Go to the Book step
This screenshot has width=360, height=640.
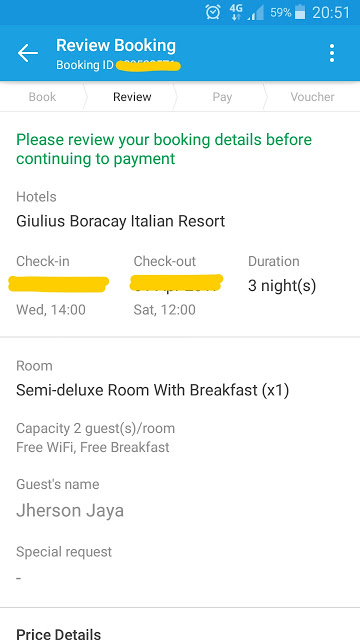[42, 97]
